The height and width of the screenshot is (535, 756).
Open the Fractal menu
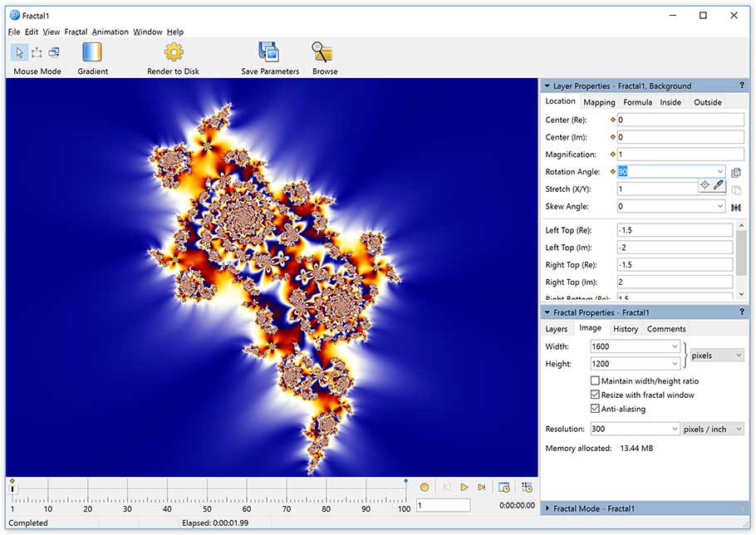tap(76, 32)
